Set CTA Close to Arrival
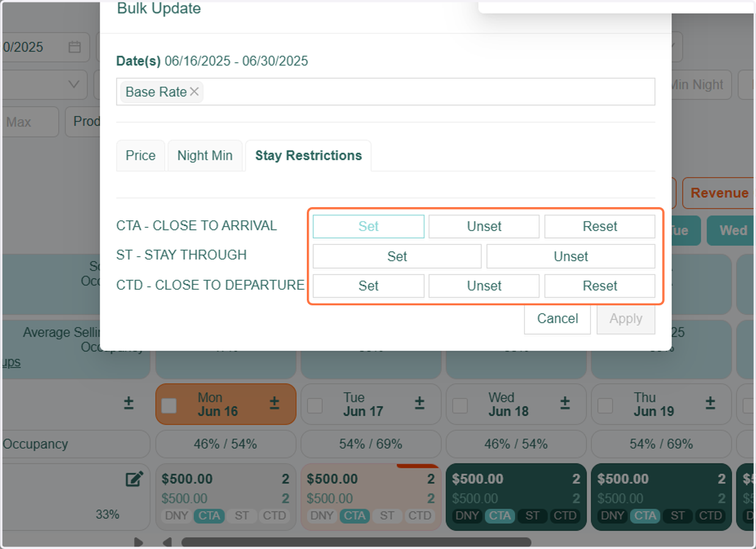 point(369,227)
